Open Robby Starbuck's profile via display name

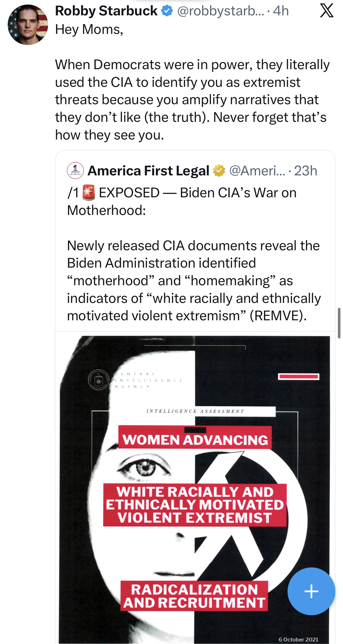pos(106,11)
